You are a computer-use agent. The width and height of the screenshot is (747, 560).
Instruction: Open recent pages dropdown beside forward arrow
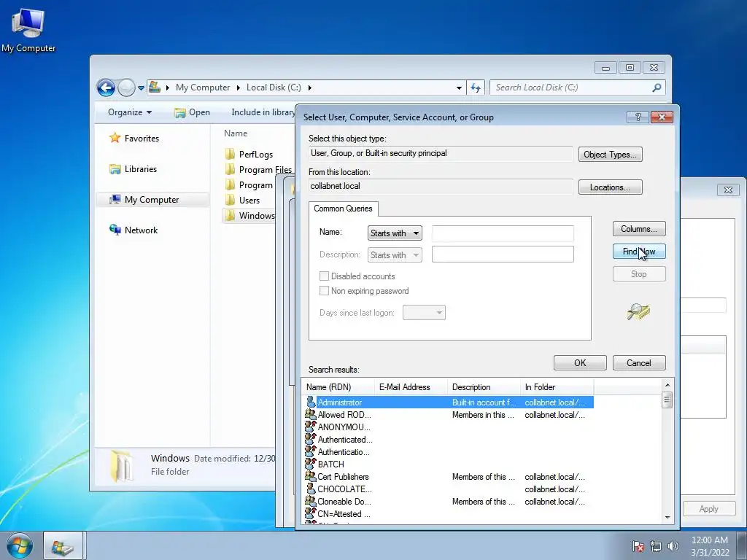click(x=141, y=88)
